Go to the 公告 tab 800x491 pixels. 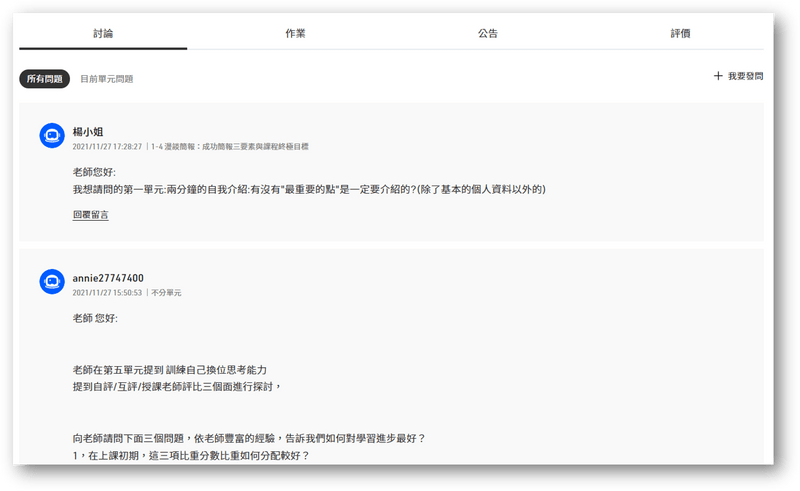click(488, 33)
